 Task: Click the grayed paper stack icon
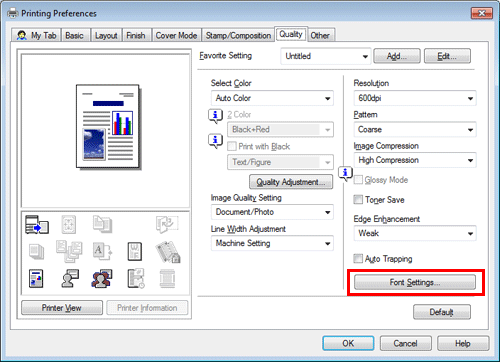pyautogui.click(x=36, y=252)
